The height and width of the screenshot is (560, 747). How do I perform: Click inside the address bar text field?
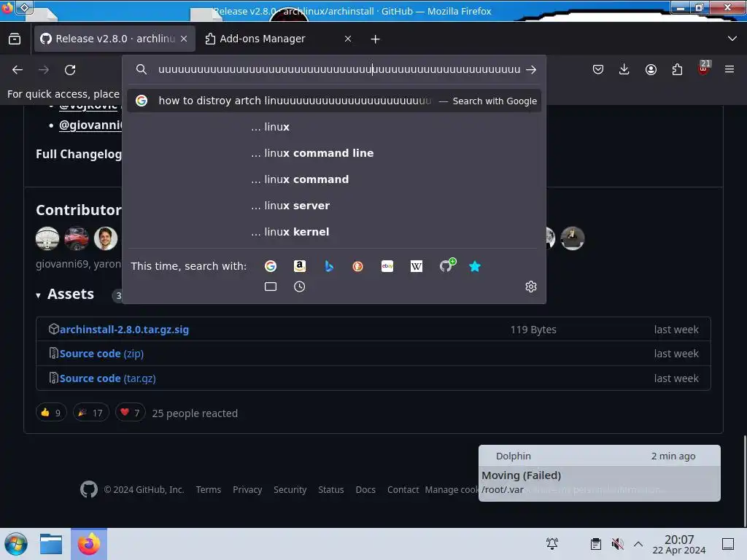coord(338,69)
